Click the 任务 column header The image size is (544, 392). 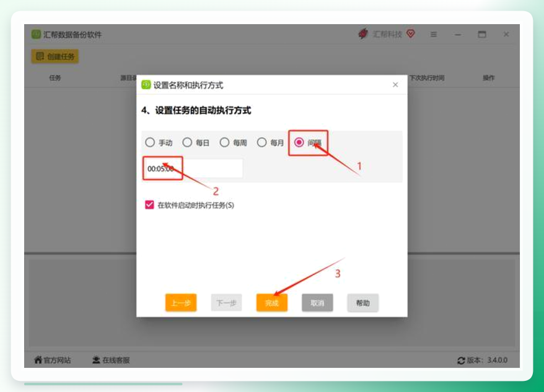(55, 77)
